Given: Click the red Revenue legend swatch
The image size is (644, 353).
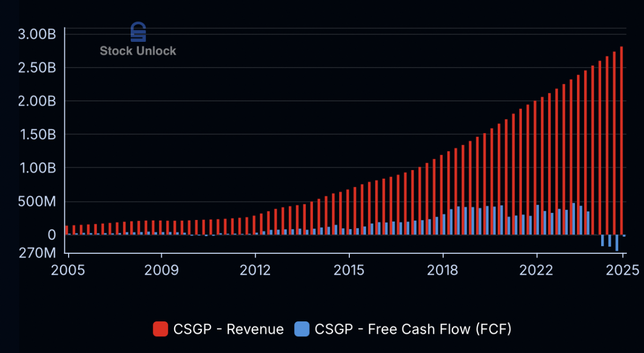Looking at the screenshot, I should tap(161, 329).
